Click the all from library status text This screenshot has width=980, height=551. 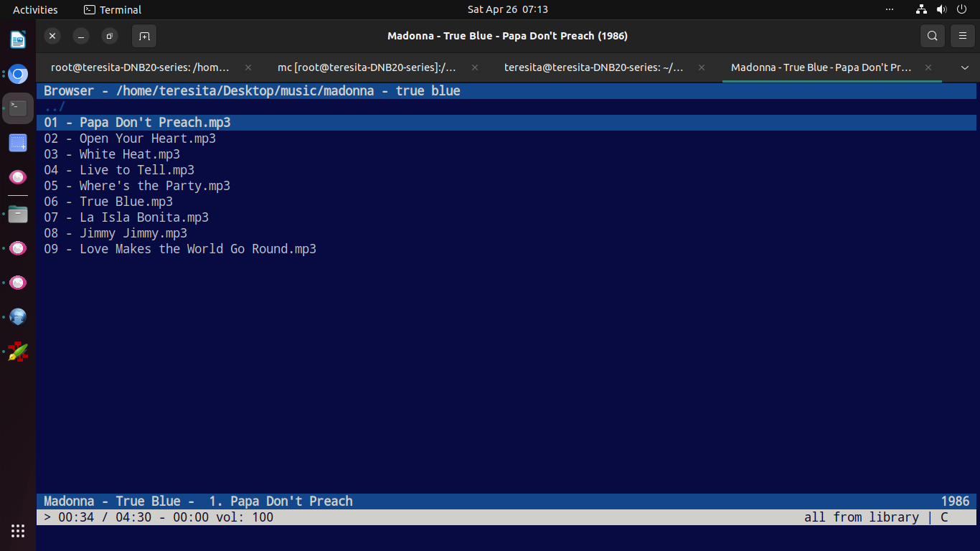point(862,517)
